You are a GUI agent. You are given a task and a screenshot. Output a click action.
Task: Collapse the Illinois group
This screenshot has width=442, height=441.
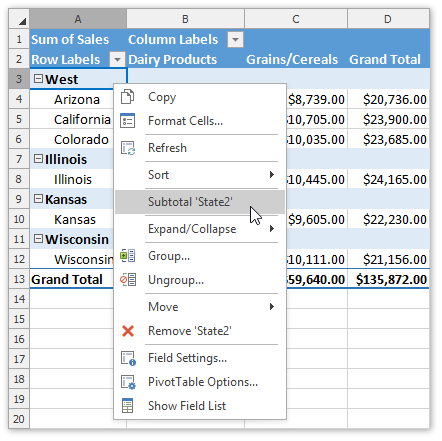[39, 159]
